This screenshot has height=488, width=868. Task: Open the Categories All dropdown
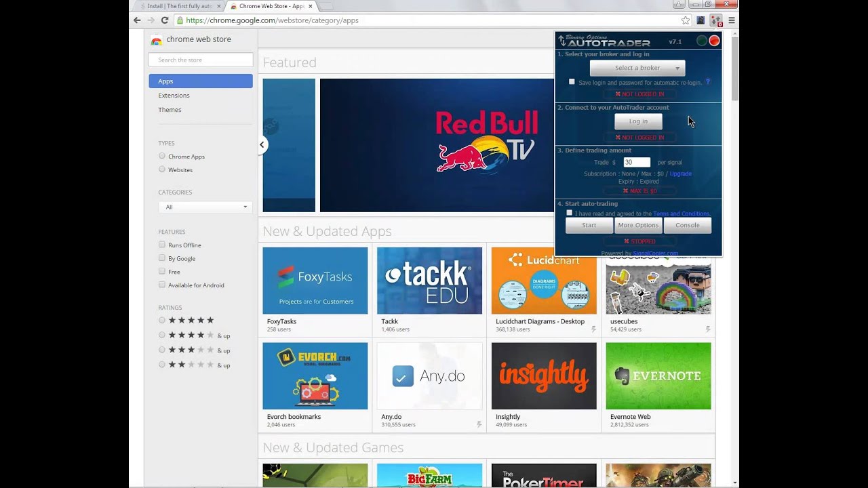click(x=205, y=207)
